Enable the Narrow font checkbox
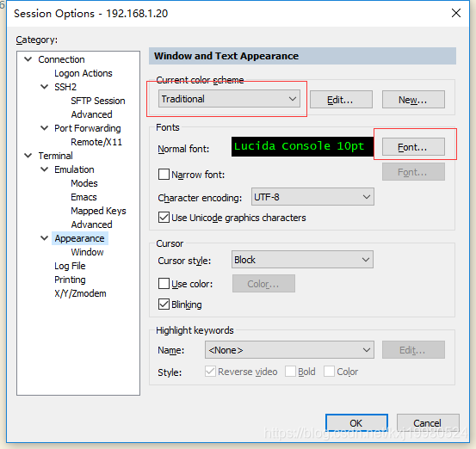 (164, 175)
